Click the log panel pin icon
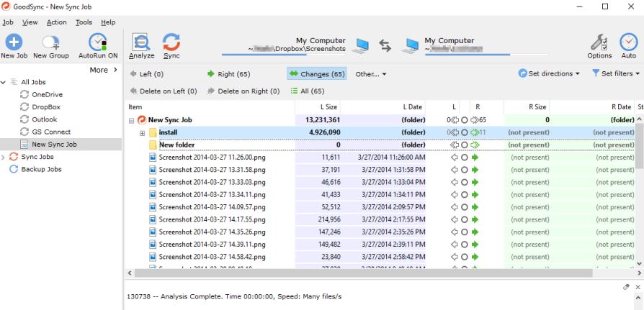 626,287
